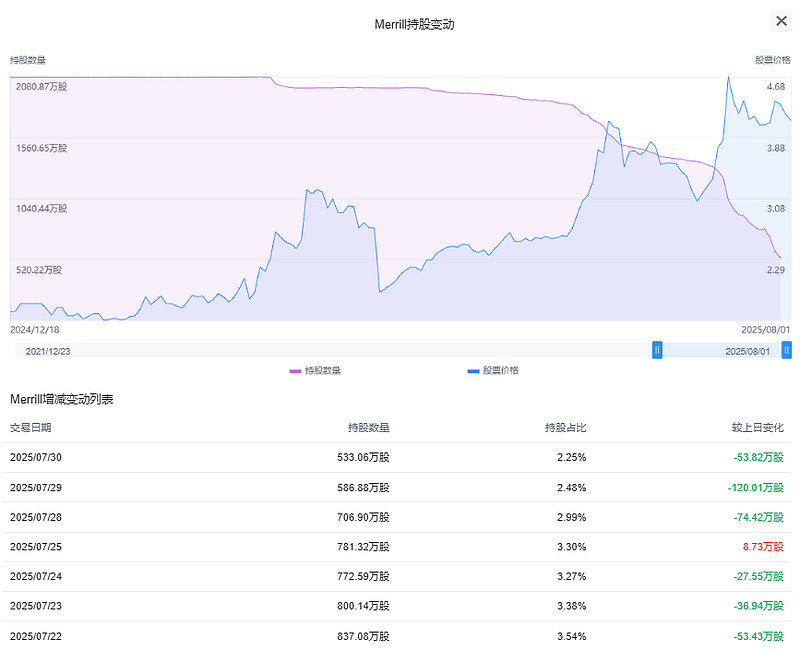Viewport: 800px width, 651px height.
Task: Click the 交易日期 column header
Action: [31, 428]
